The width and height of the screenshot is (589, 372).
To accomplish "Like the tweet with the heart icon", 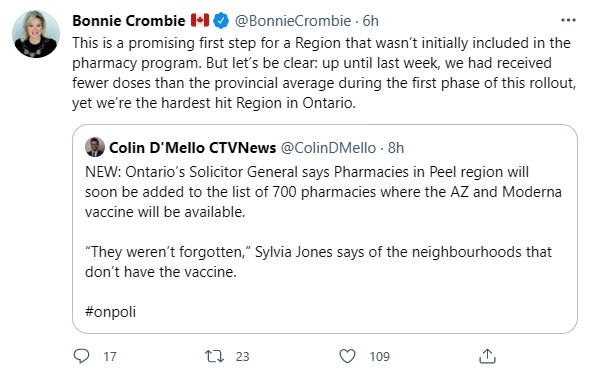I will [347, 356].
